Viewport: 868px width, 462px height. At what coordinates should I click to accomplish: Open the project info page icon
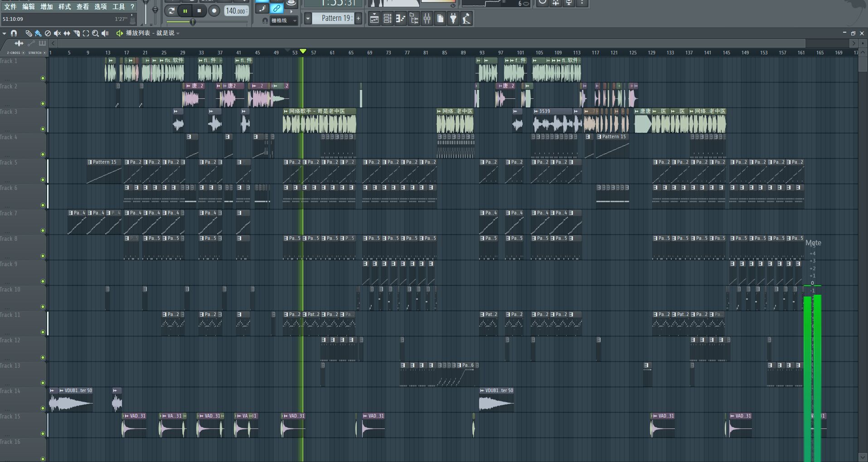click(x=440, y=18)
